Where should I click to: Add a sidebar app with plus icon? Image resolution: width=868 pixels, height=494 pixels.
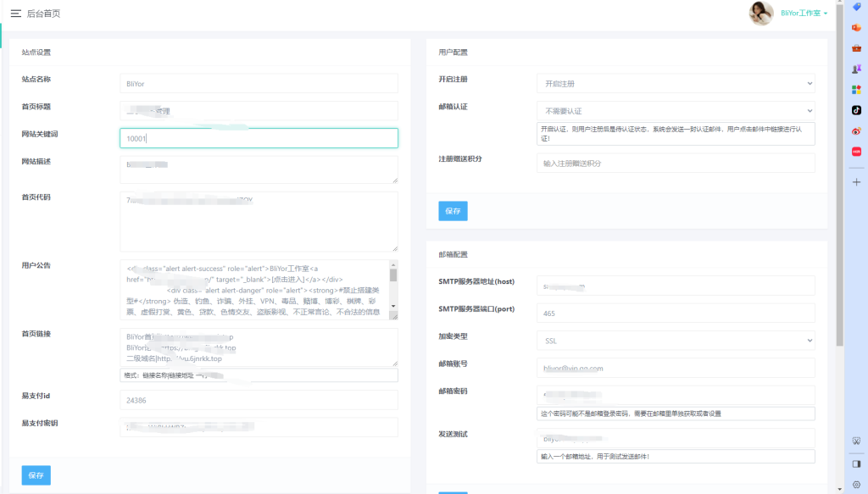tap(856, 181)
